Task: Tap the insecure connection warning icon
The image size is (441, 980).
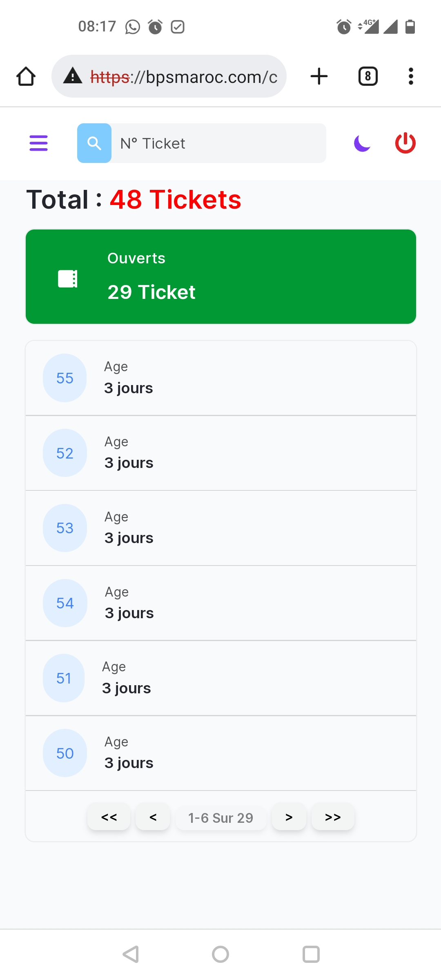Action: [73, 76]
